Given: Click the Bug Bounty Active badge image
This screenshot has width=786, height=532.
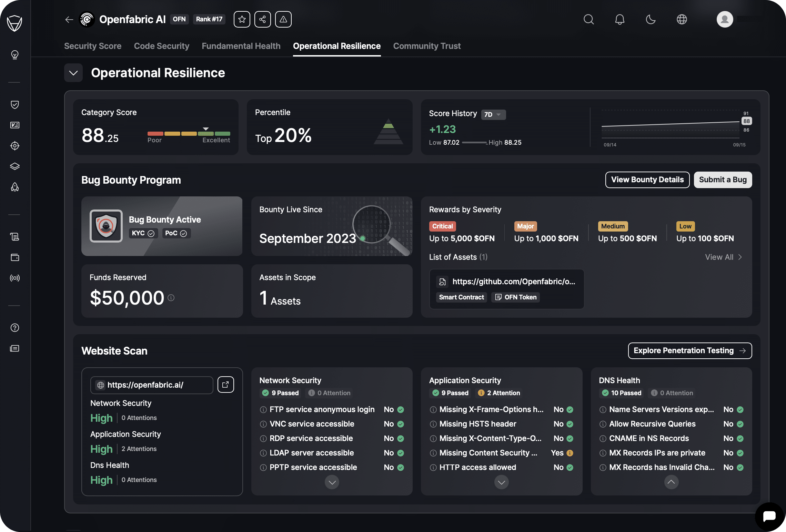Looking at the screenshot, I should (x=106, y=226).
